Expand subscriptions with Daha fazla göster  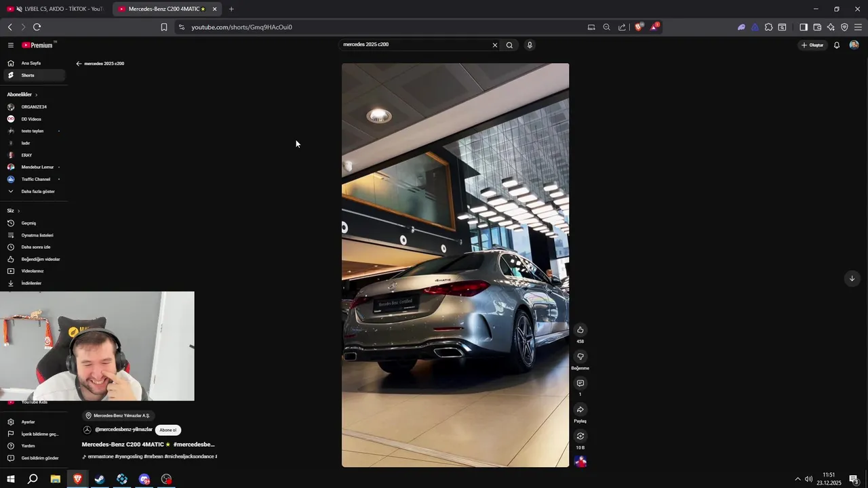click(33, 191)
